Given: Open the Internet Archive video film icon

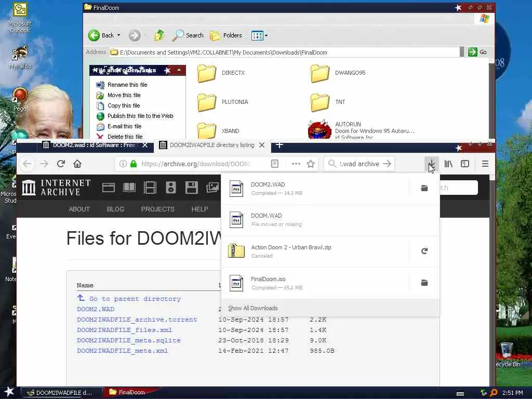Looking at the screenshot, I should 150,187.
